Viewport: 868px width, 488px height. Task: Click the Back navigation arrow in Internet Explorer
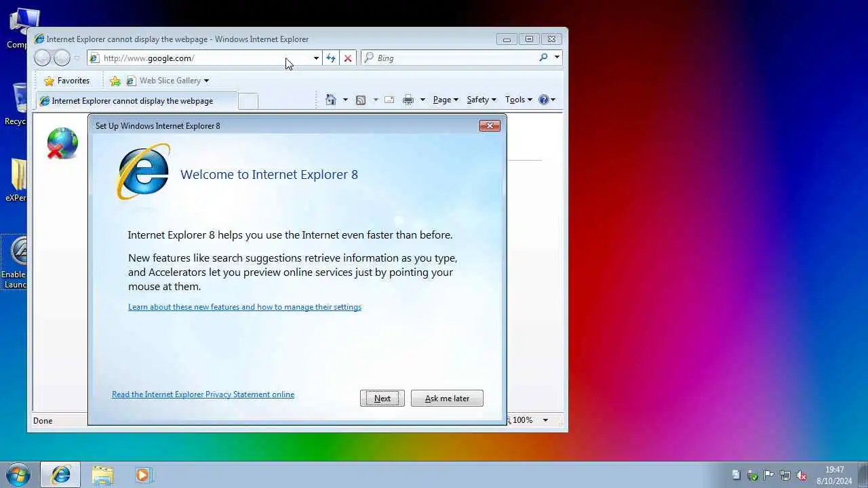click(x=42, y=58)
